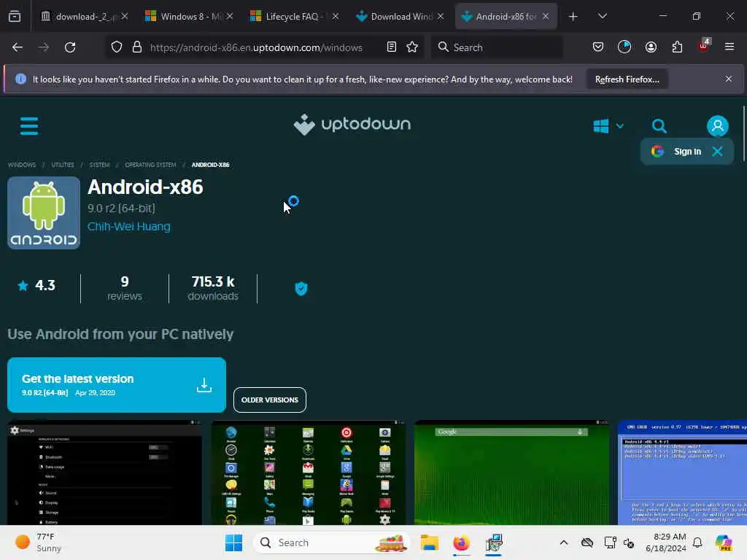Open the GRUB boot menu screenshot thumbnail
The width and height of the screenshot is (747, 560).
[x=682, y=472]
